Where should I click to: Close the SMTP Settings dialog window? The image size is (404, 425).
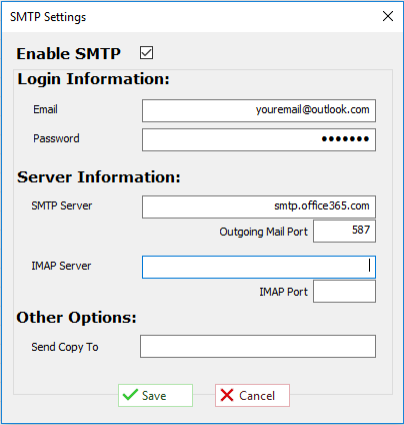pyautogui.click(x=388, y=16)
